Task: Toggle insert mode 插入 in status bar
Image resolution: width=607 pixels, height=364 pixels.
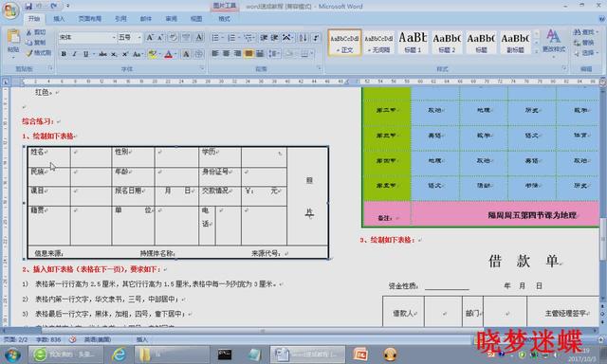Action: (142, 339)
